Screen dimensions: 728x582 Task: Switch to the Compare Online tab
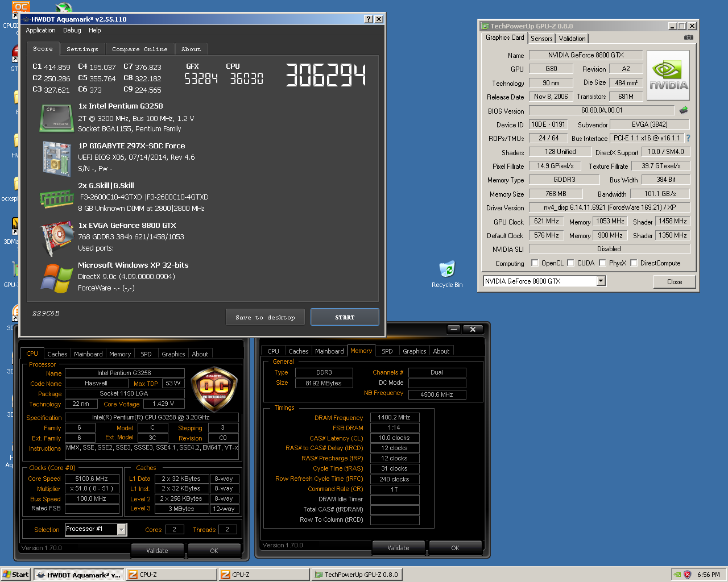click(x=140, y=49)
